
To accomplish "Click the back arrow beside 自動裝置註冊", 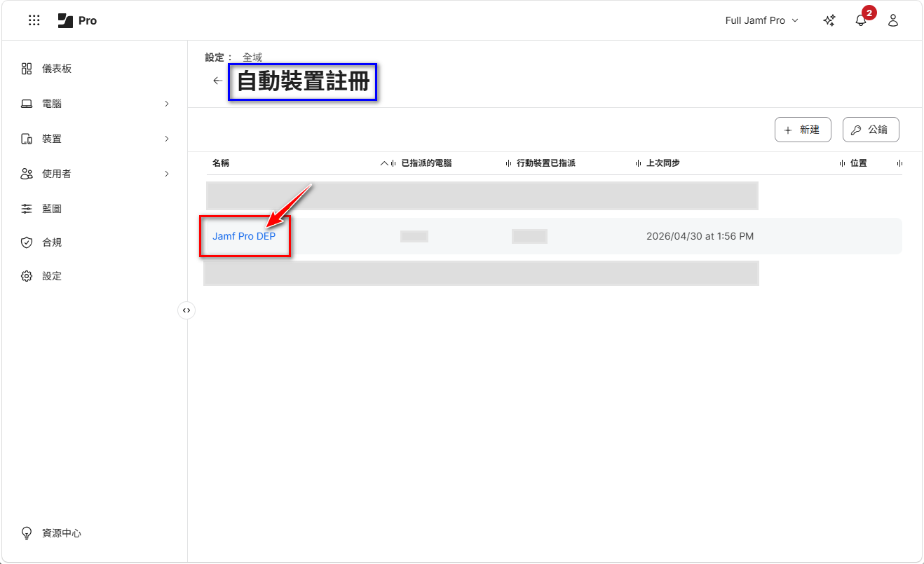I will click(217, 81).
